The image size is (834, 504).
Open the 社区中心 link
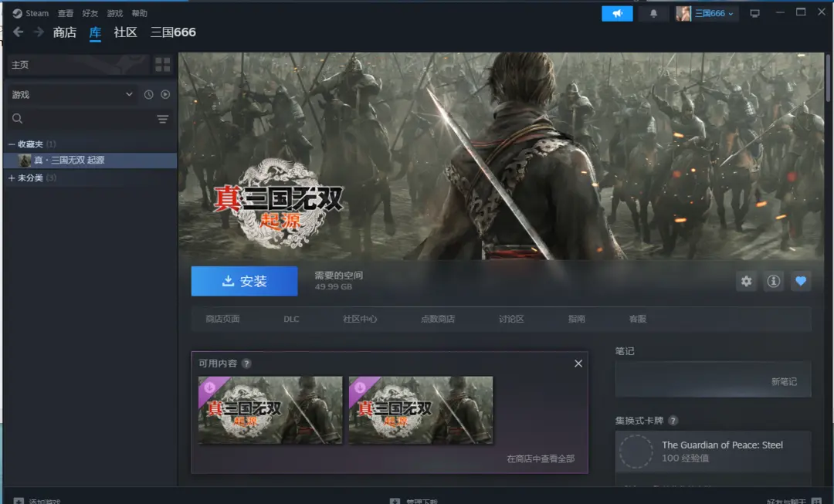tap(360, 319)
